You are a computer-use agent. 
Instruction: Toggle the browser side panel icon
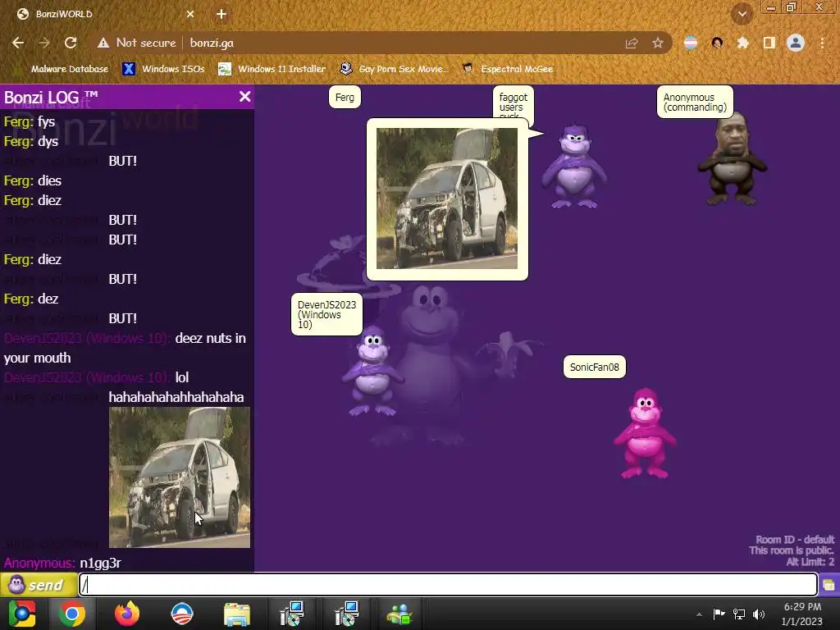(x=769, y=43)
